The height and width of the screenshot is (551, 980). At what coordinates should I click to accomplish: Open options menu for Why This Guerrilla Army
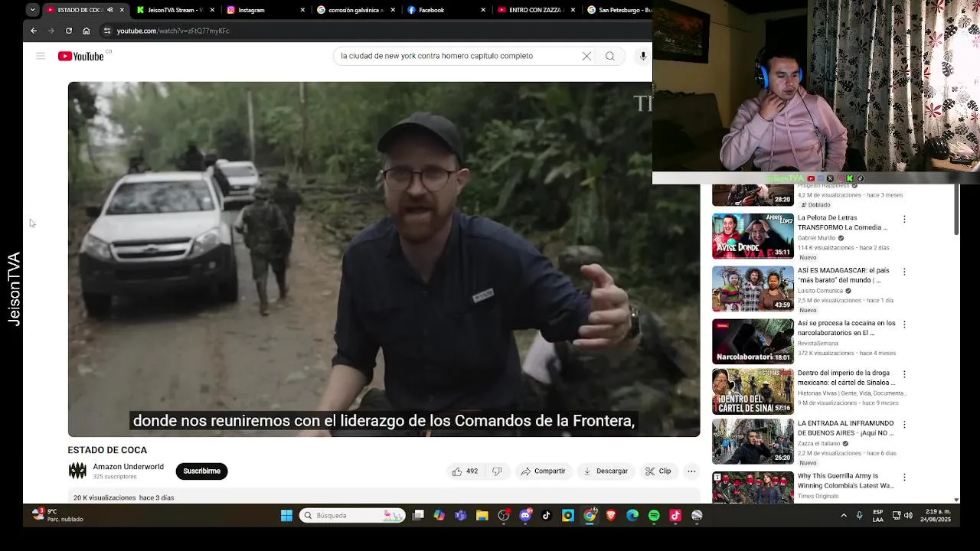click(x=904, y=477)
